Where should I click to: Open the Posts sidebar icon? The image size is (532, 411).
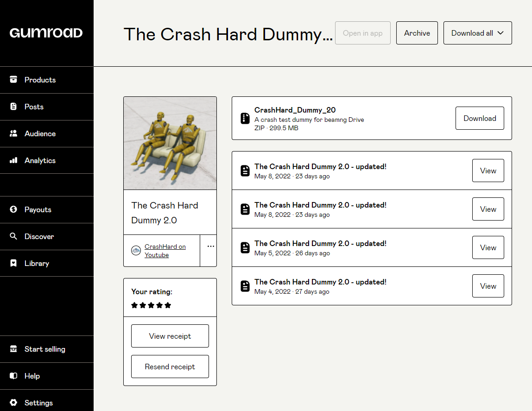13,107
